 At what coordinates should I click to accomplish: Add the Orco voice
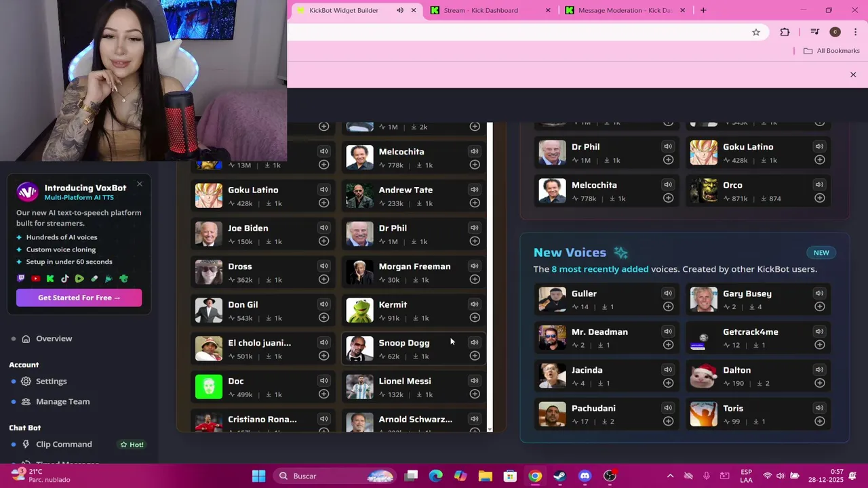tap(819, 198)
